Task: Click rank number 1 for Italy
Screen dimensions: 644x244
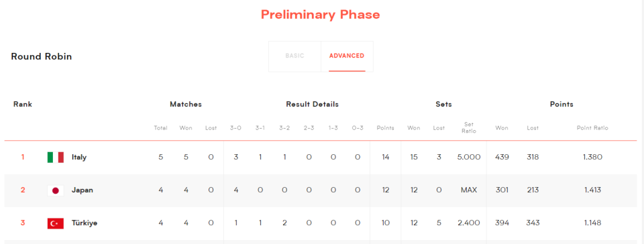Action: pyautogui.click(x=23, y=157)
